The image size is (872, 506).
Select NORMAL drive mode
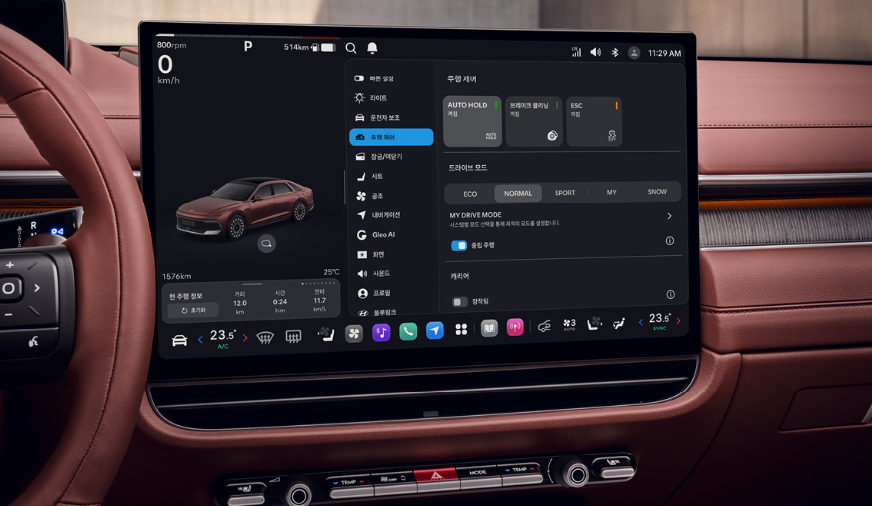[x=518, y=194]
